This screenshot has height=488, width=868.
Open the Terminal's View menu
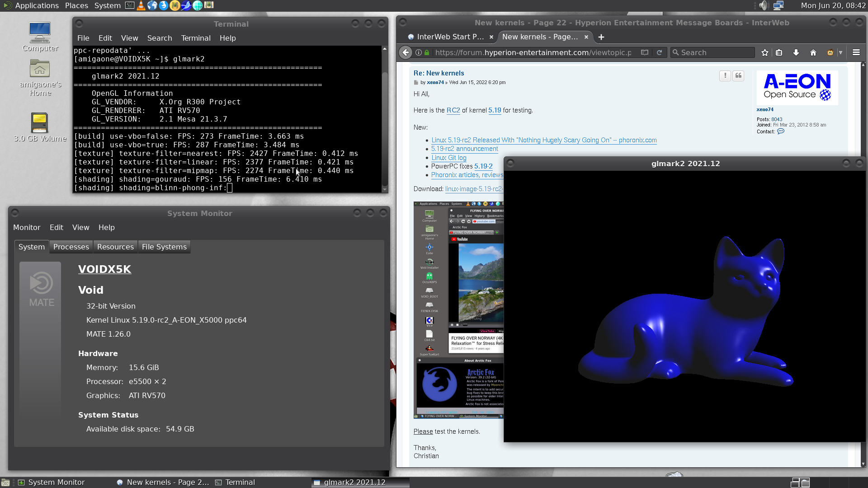(129, 38)
